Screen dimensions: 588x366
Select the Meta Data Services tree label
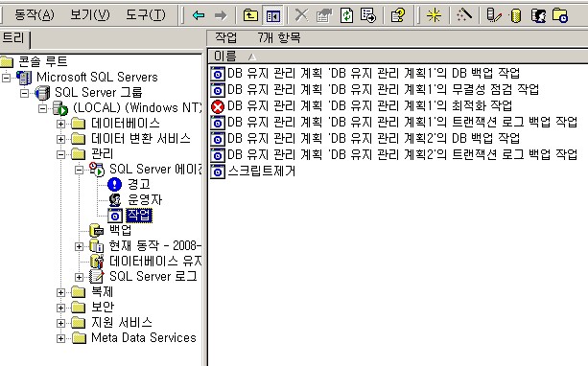144,338
